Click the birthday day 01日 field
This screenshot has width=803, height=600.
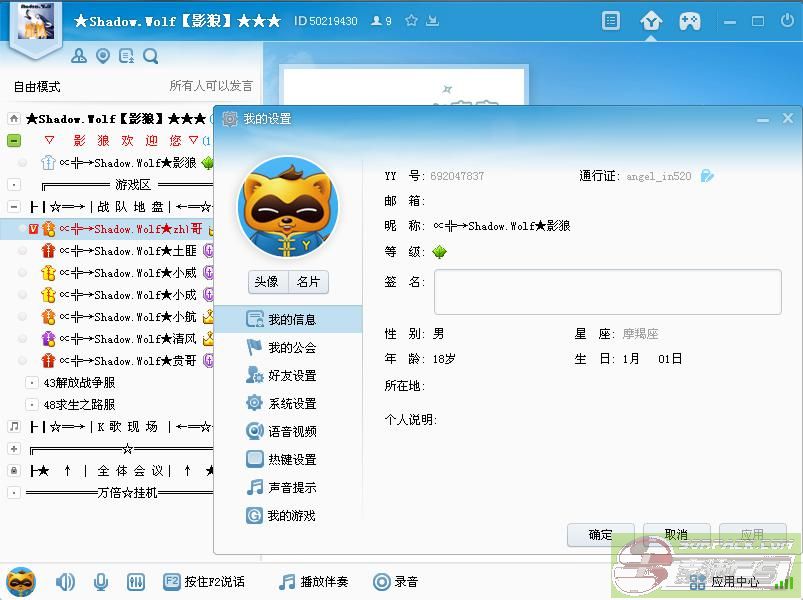click(x=670, y=359)
